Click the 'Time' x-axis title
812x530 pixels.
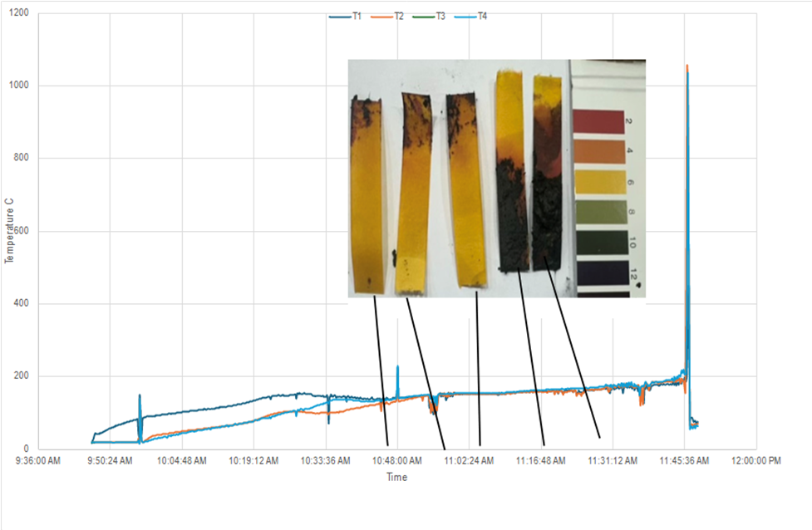tap(396, 477)
